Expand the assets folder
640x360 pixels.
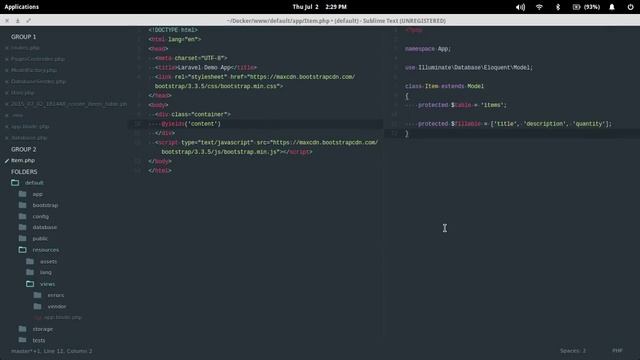48,261
